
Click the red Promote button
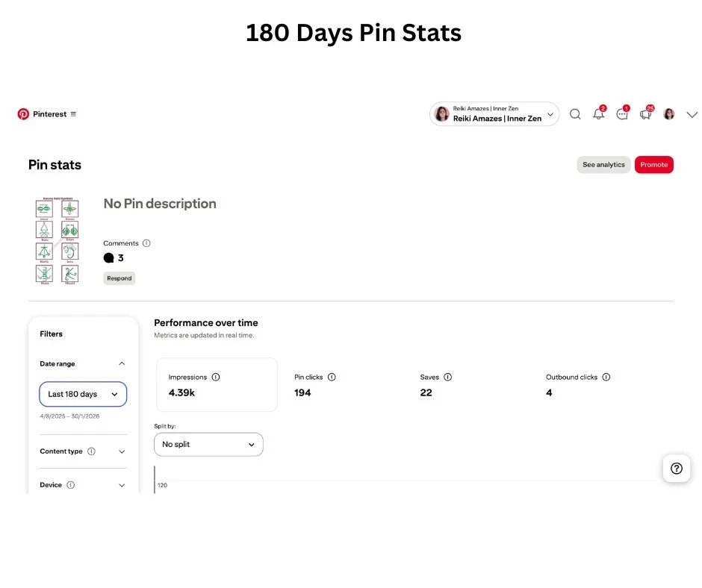click(x=653, y=165)
